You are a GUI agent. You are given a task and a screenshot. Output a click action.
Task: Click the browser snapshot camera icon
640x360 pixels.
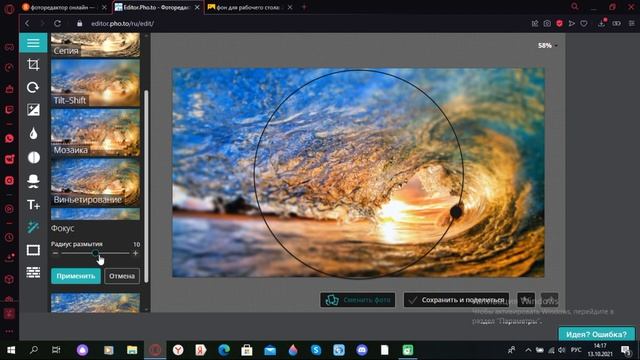(547, 24)
